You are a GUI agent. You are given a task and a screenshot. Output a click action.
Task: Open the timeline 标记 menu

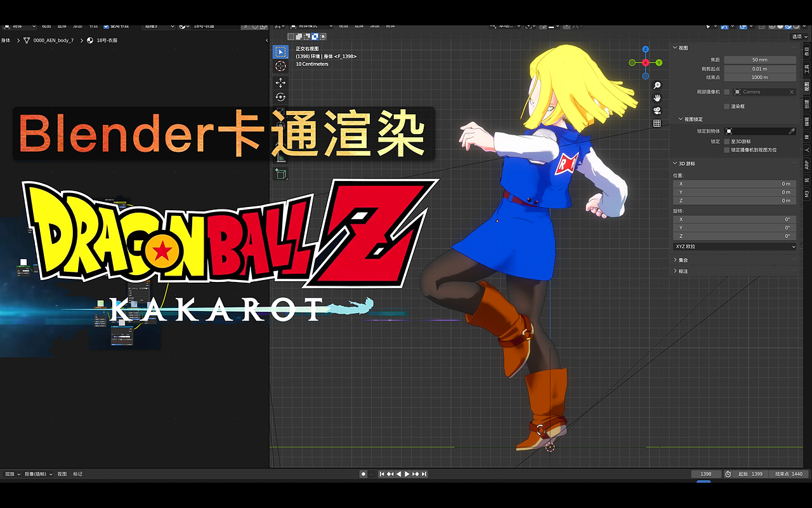(x=77, y=474)
